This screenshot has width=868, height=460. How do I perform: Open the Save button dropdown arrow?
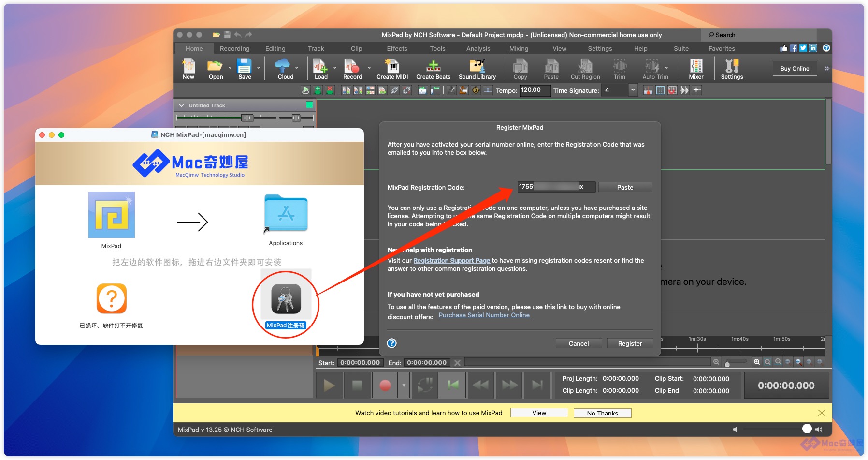259,68
